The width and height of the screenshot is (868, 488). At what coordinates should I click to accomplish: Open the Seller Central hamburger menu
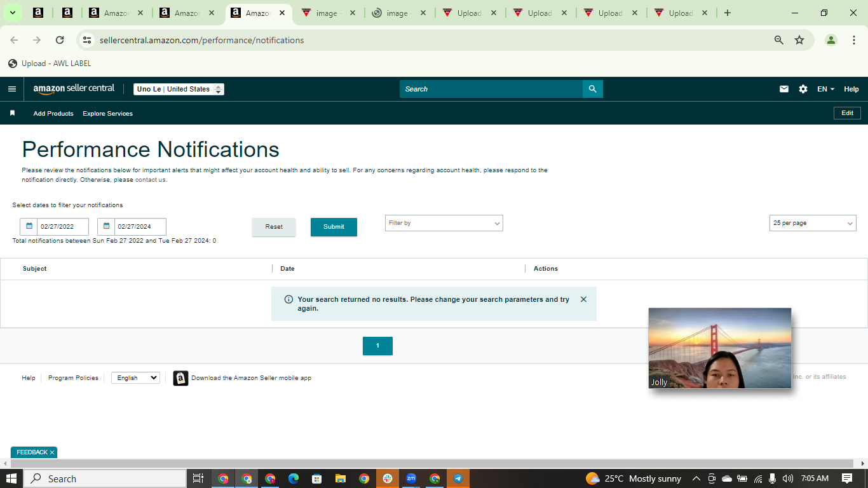[11, 89]
